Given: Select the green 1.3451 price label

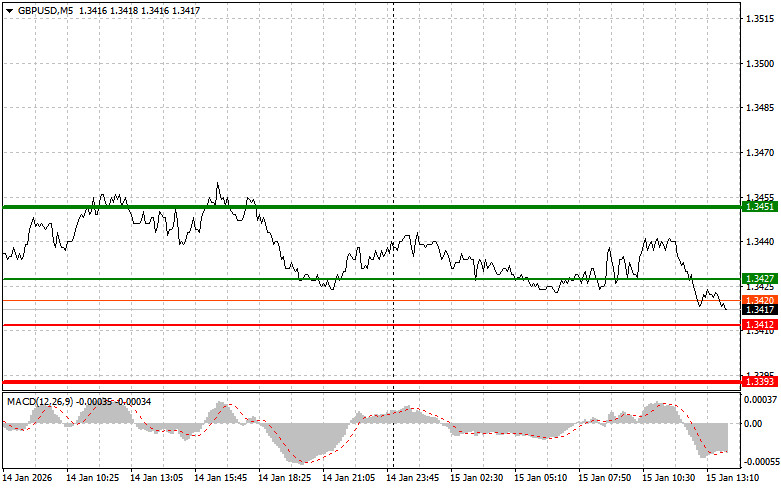Looking at the screenshot, I should 755,207.
